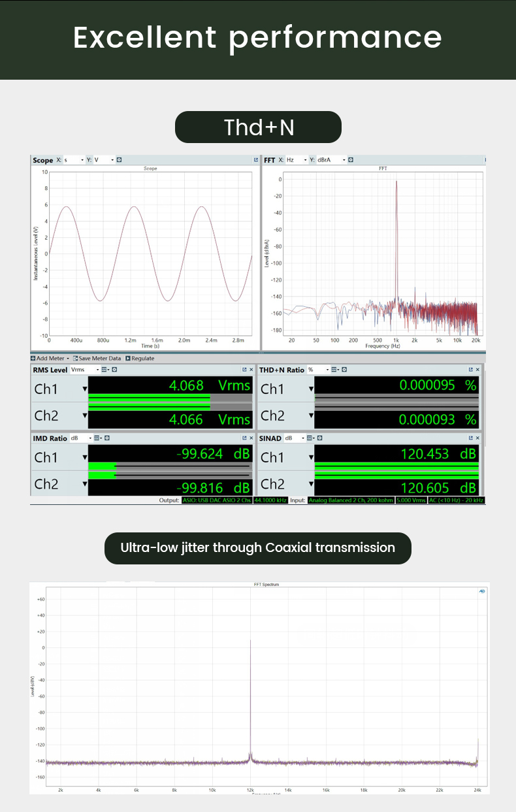Change RMS Level unit from Vrms

(x=85, y=370)
